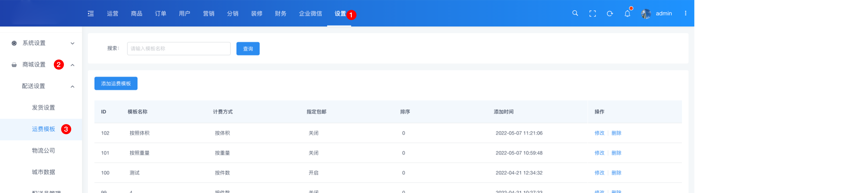
Task: Open notifications bell icon
Action: pyautogui.click(x=627, y=14)
